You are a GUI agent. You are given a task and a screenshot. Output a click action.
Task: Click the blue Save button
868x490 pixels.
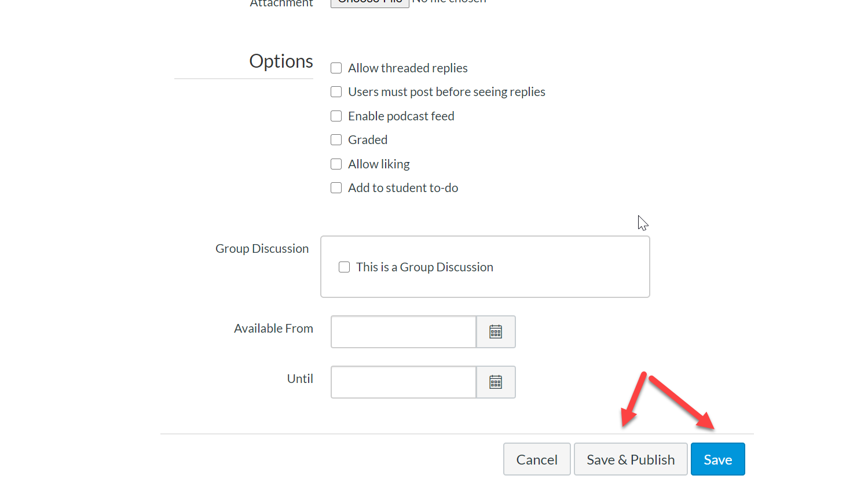(717, 459)
